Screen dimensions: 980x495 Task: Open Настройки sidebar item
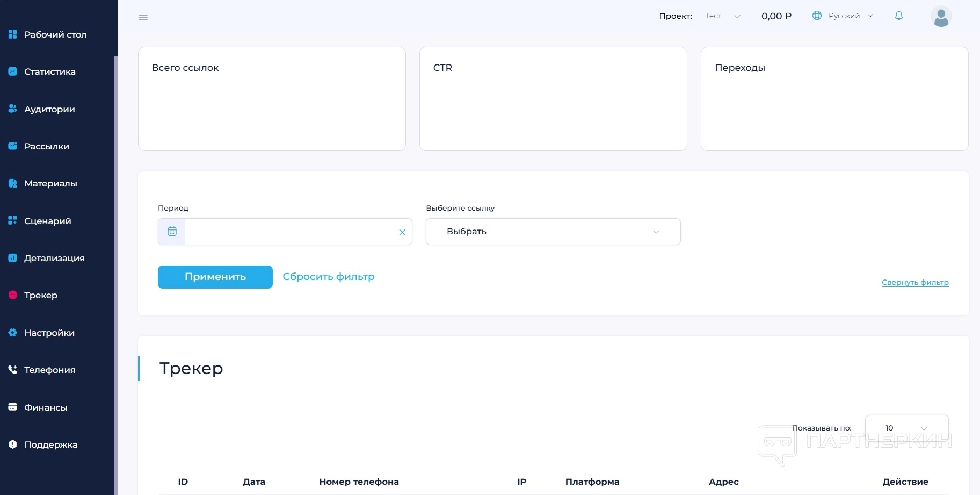[49, 333]
